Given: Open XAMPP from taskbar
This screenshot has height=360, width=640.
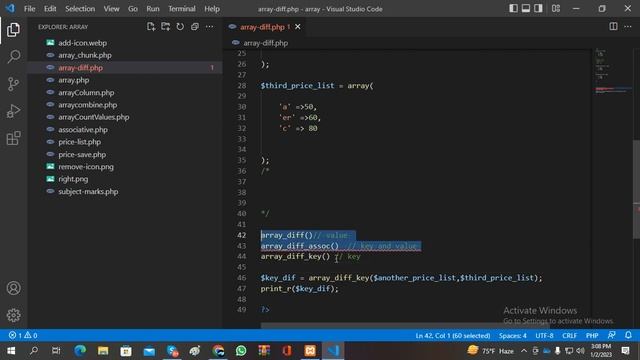Looking at the screenshot, I should tap(310, 351).
